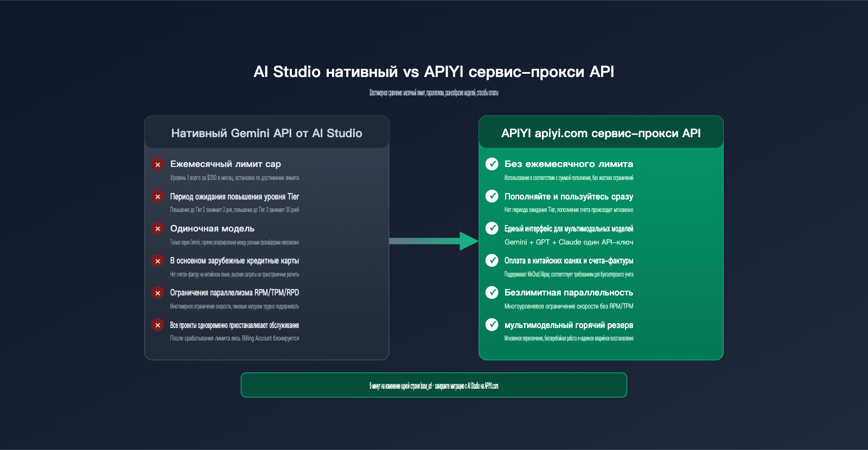The height and width of the screenshot is (450, 868).
Task: Click the checkmark beside Оплата в китайских юанях
Action: point(492,261)
